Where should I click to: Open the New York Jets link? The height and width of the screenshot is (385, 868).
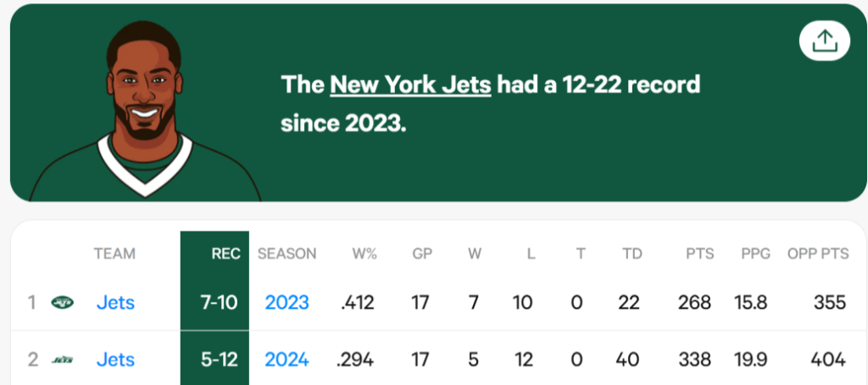coord(410,85)
